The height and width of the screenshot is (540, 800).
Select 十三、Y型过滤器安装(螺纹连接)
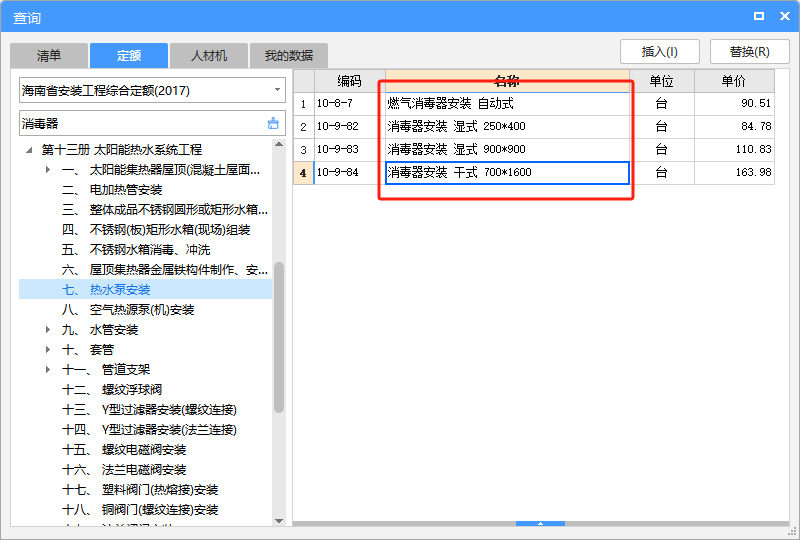coord(149,410)
